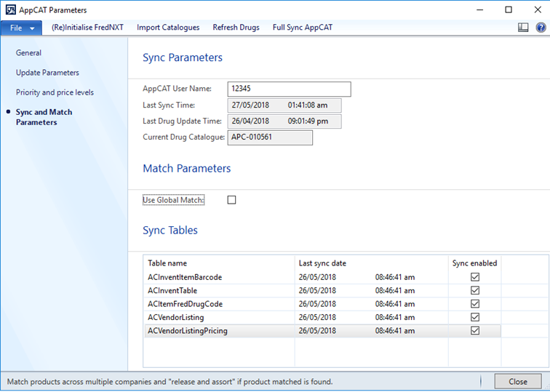
Task: Uncheck sync for ACVendorListingPricing row
Action: point(475,331)
